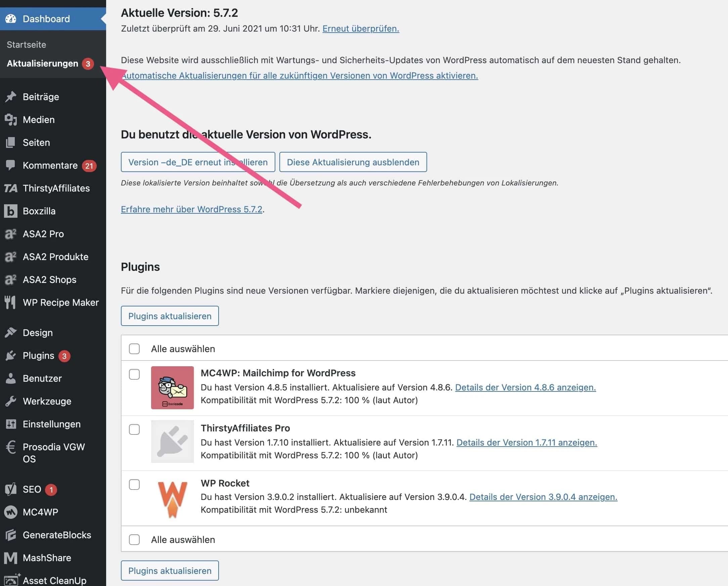Open Boxzilla from the sidebar

(x=39, y=211)
